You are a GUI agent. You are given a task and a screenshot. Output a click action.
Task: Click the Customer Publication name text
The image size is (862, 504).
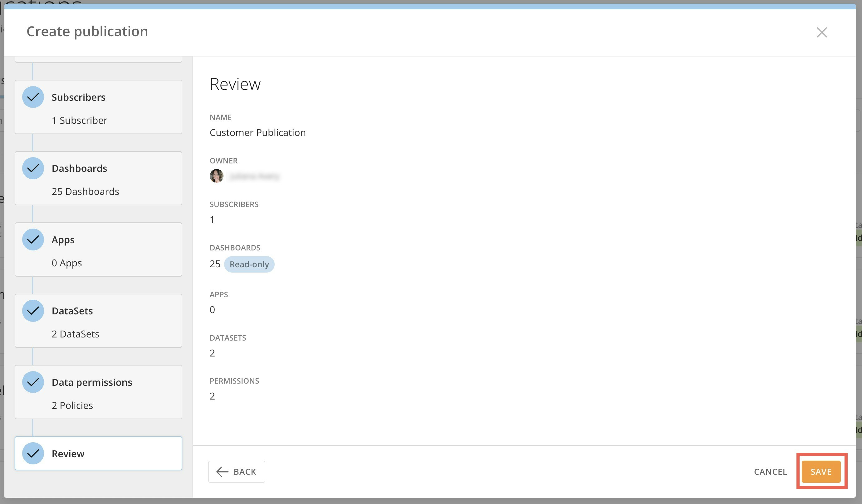coord(257,132)
